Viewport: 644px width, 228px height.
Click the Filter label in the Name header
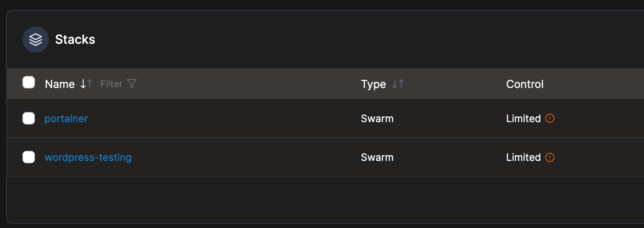[111, 84]
